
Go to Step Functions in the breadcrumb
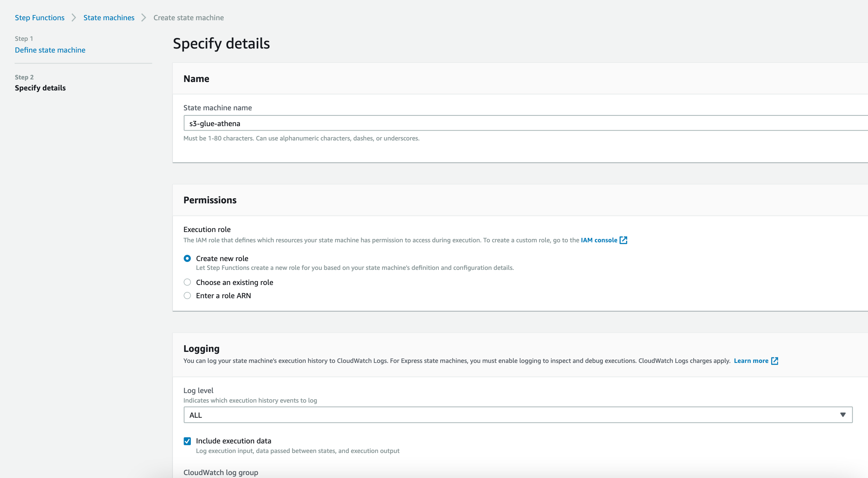pyautogui.click(x=40, y=18)
